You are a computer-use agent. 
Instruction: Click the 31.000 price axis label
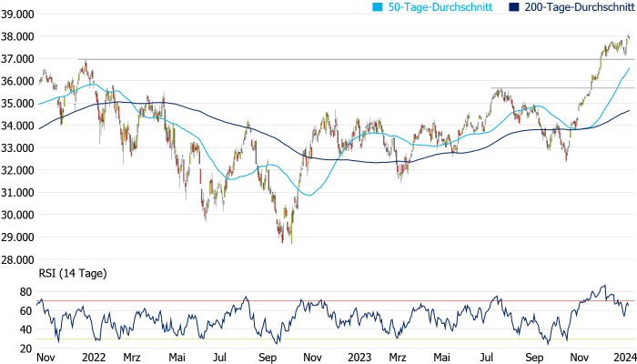(x=18, y=193)
